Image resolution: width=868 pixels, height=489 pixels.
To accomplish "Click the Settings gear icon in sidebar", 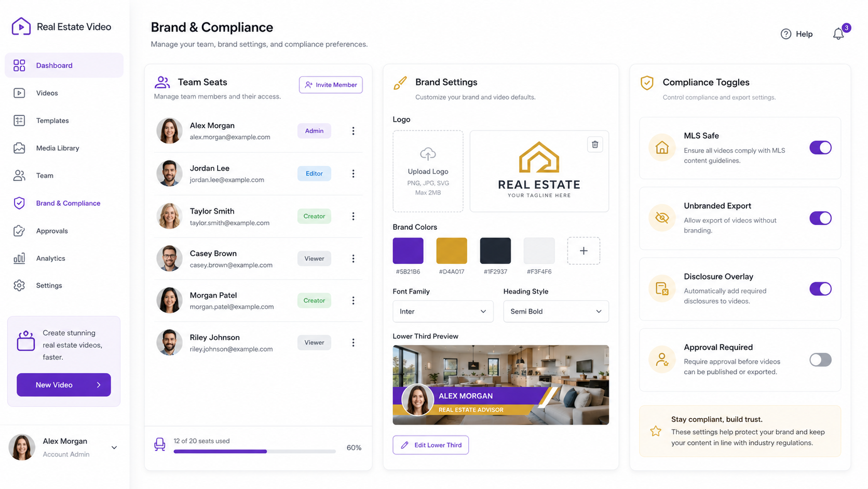I will coord(19,285).
